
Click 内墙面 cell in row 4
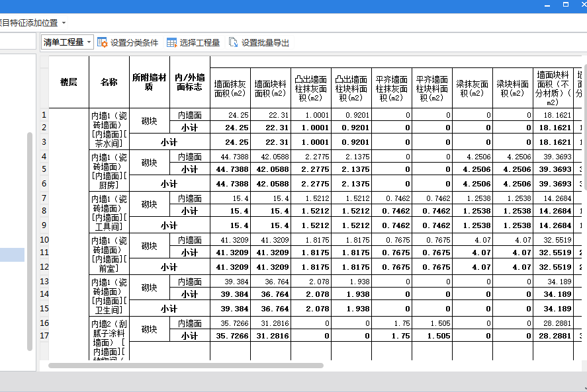point(190,157)
